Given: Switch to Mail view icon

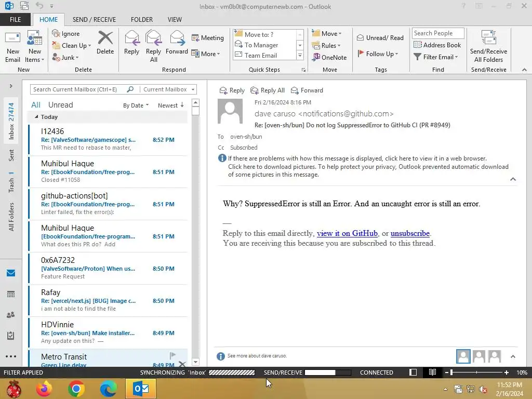Looking at the screenshot, I should 11,273.
